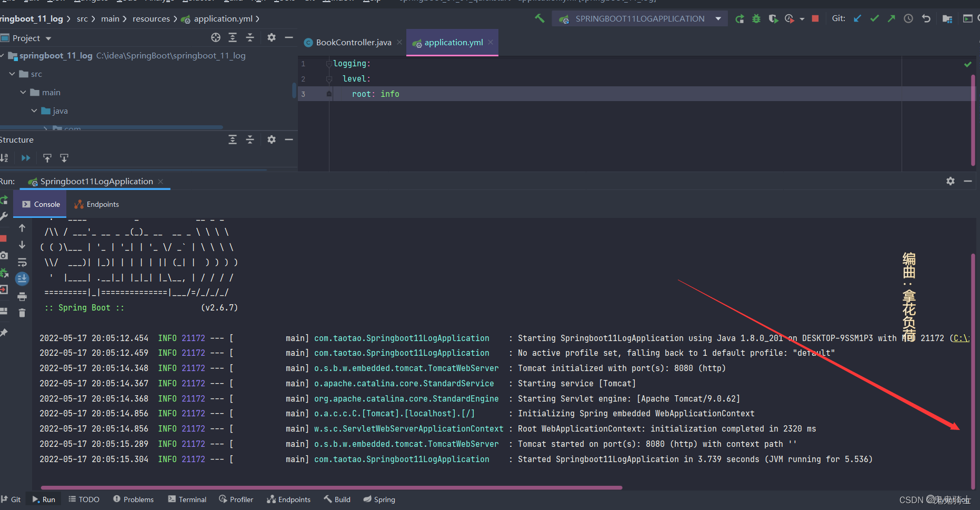Clear console with trash icon

click(x=22, y=313)
